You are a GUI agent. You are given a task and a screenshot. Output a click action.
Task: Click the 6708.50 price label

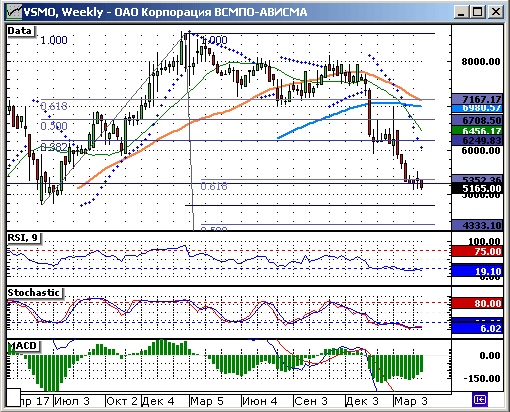(x=477, y=120)
